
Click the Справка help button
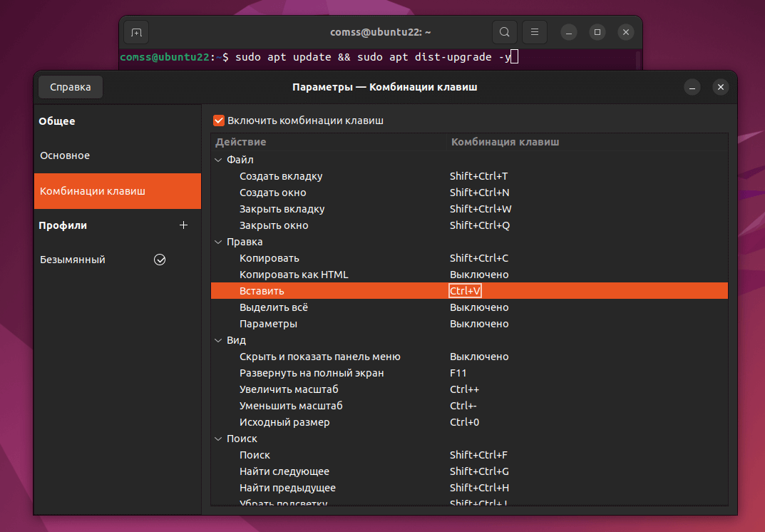point(70,87)
